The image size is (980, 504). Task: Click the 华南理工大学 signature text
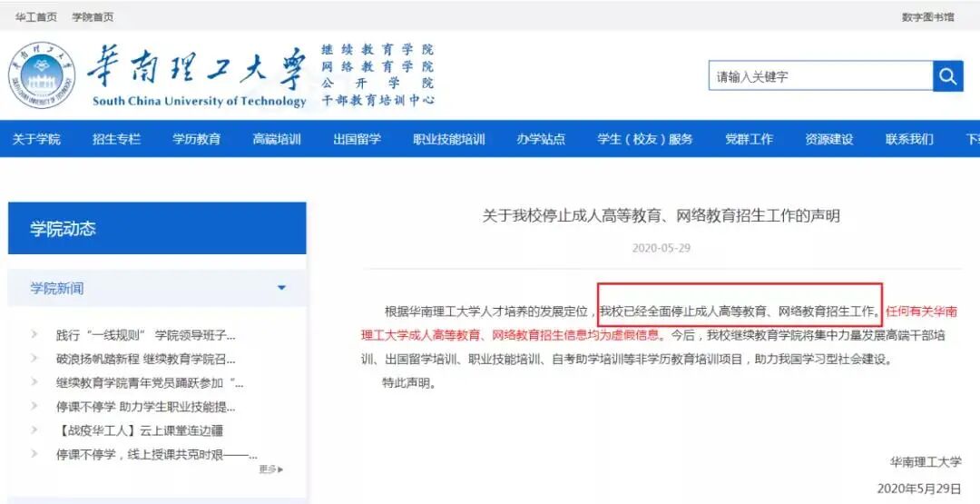coord(926,462)
